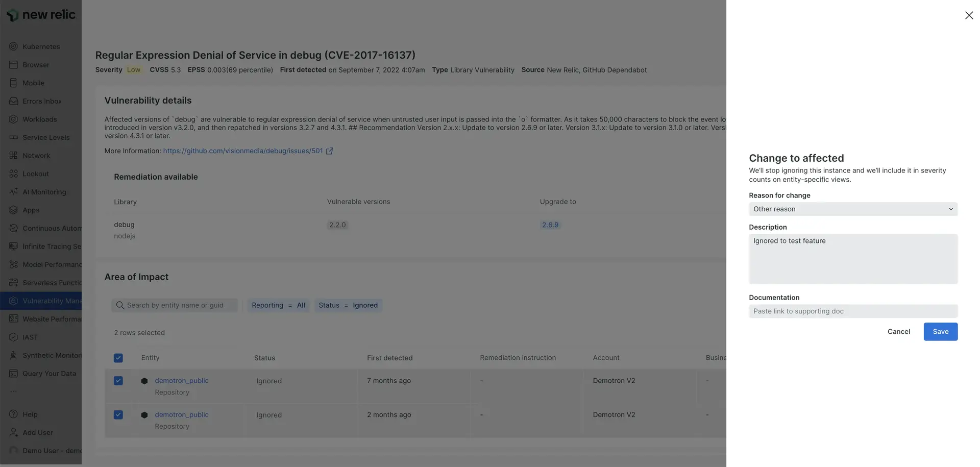Image resolution: width=980 pixels, height=467 pixels.
Task: Open the Status = Ignored filter
Action: coord(348,305)
